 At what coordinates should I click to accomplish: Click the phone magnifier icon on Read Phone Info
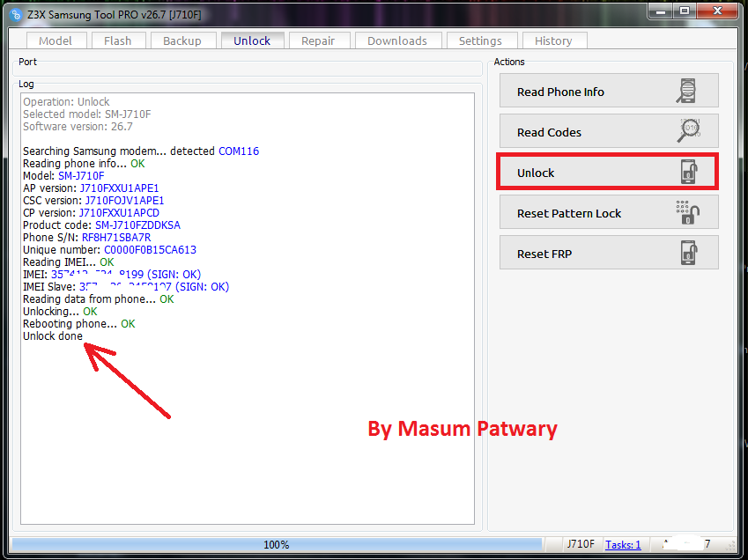tap(687, 91)
